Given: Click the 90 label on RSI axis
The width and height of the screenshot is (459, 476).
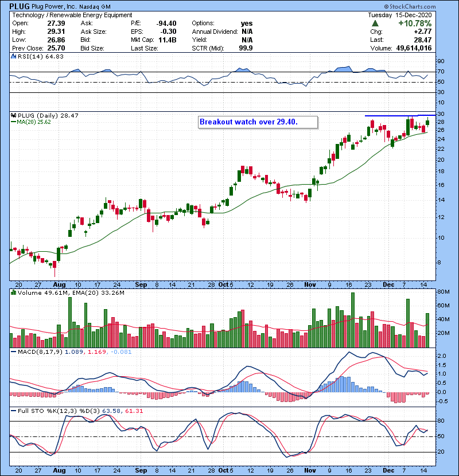Looking at the screenshot, I should tap(441, 61).
